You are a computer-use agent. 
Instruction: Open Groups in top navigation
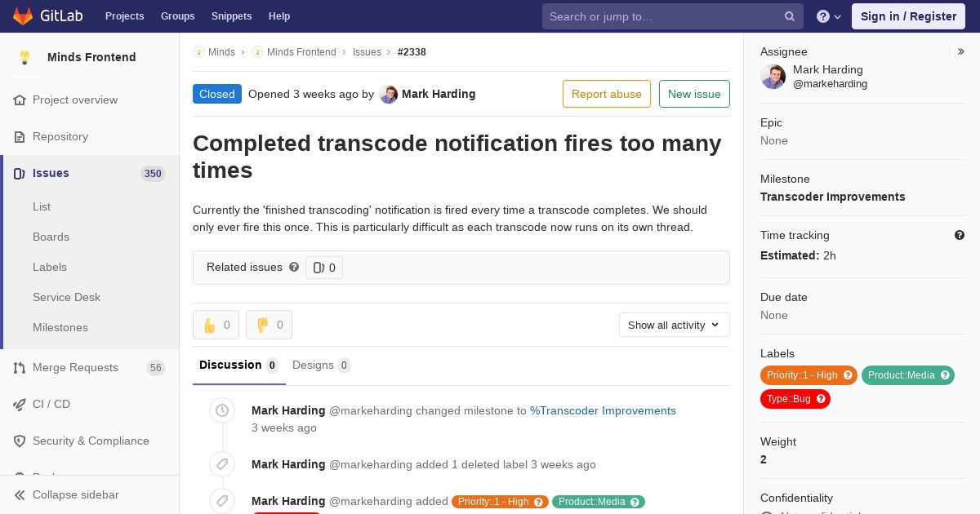tap(177, 16)
